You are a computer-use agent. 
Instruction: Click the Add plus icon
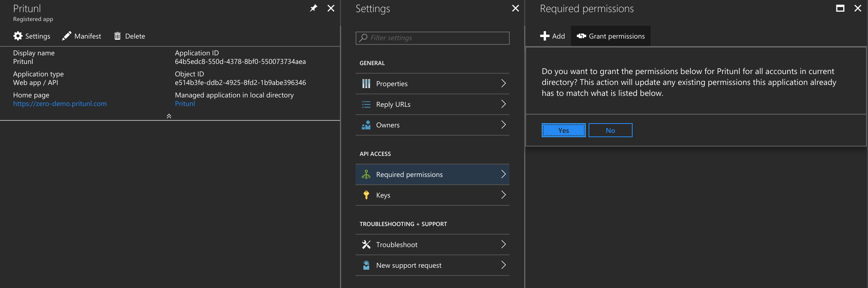point(545,36)
